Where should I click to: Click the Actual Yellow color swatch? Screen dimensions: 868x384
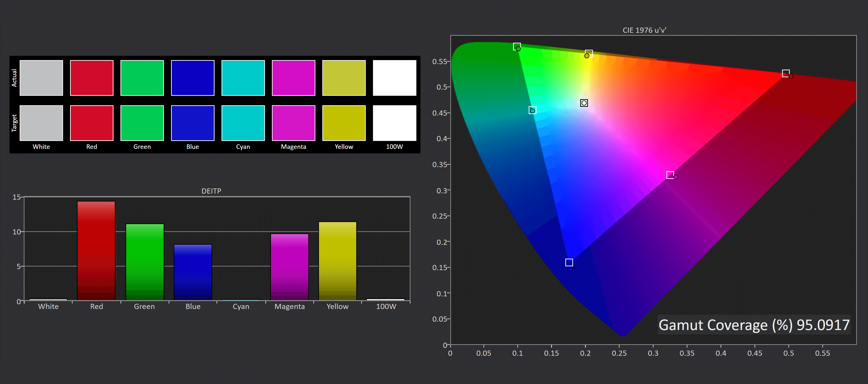344,78
